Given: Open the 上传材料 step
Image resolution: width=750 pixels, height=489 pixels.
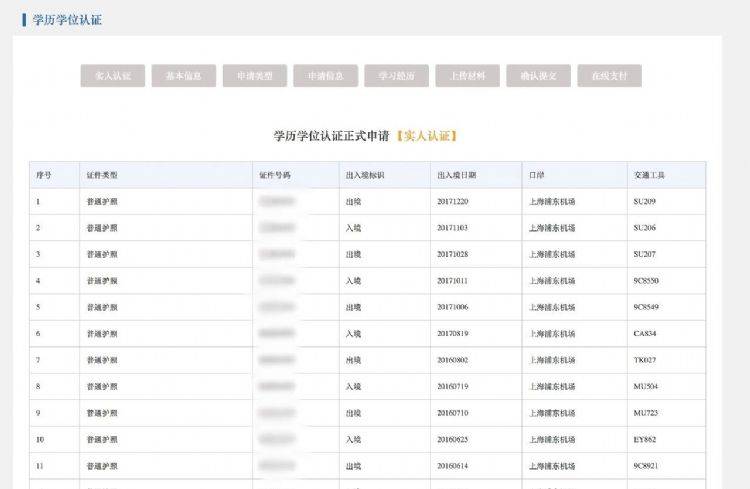Looking at the screenshot, I should tap(467, 76).
